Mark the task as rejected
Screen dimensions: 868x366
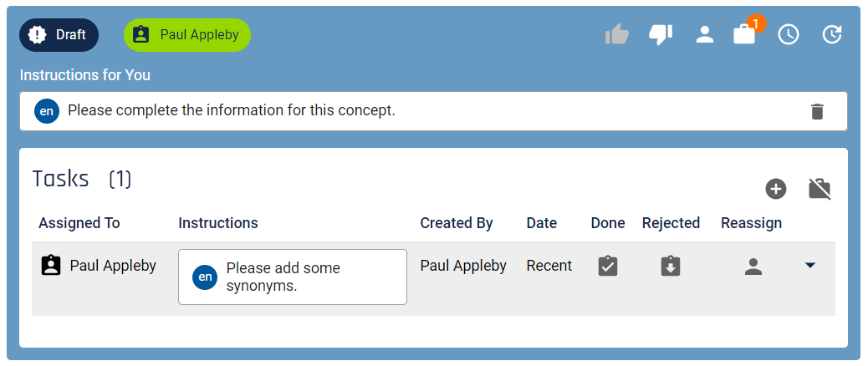(x=670, y=266)
